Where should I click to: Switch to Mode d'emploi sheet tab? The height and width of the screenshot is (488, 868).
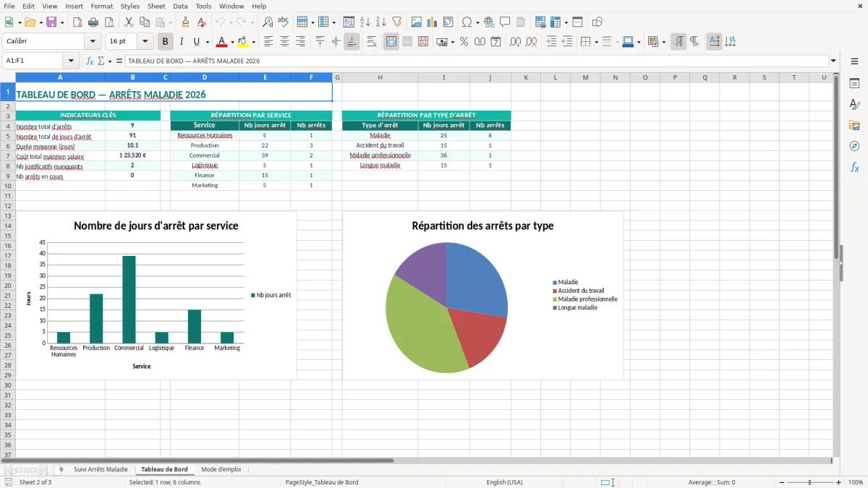(x=221, y=469)
